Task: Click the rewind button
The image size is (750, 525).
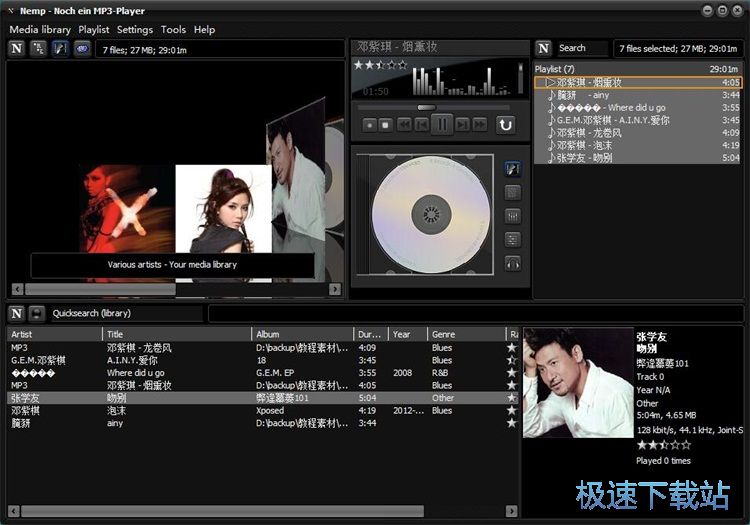Action: coord(404,125)
